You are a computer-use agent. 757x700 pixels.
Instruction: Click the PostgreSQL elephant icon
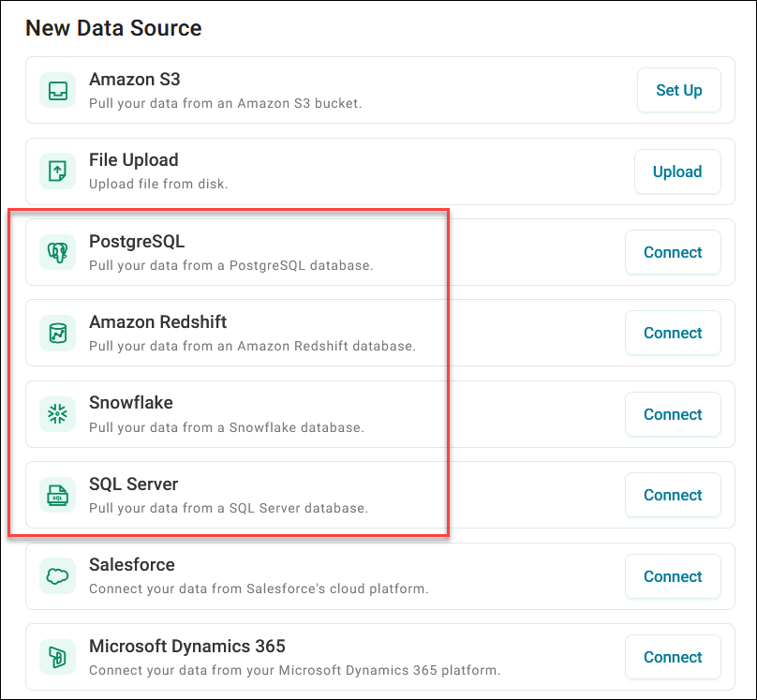57,252
